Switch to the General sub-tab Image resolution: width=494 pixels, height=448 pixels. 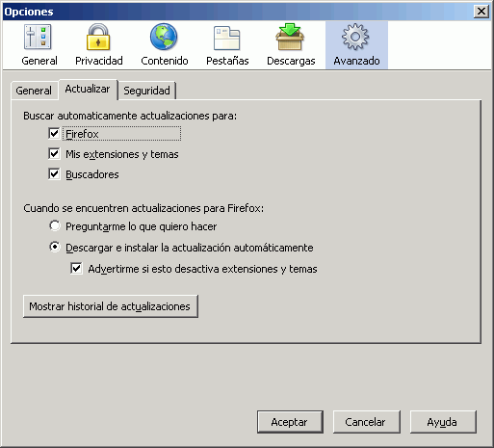[x=34, y=91]
